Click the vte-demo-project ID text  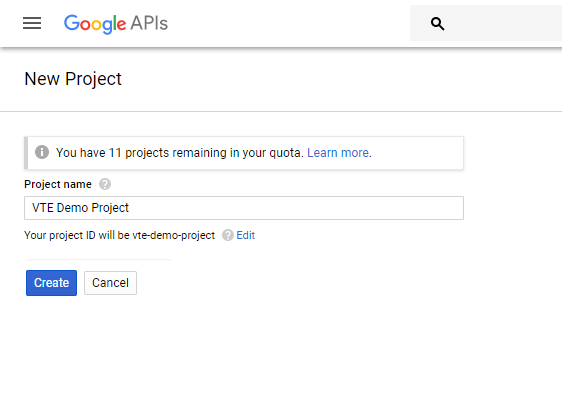[173, 235]
